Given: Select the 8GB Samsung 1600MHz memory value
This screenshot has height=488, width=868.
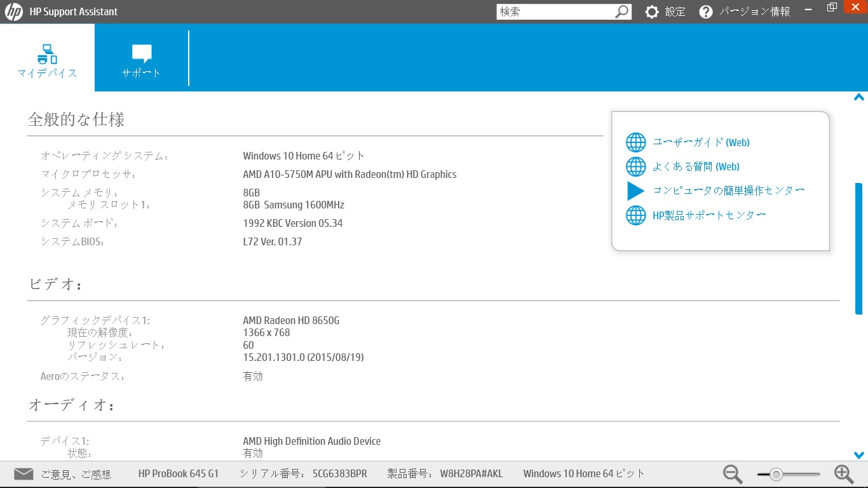Looking at the screenshot, I should click(x=294, y=205).
